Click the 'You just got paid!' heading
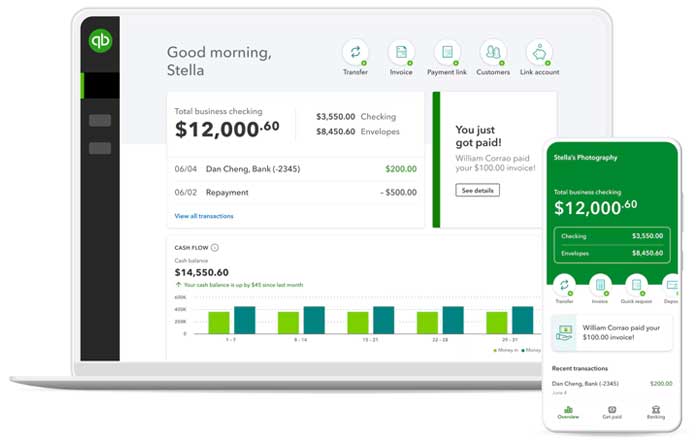700x441 pixels. [478, 136]
